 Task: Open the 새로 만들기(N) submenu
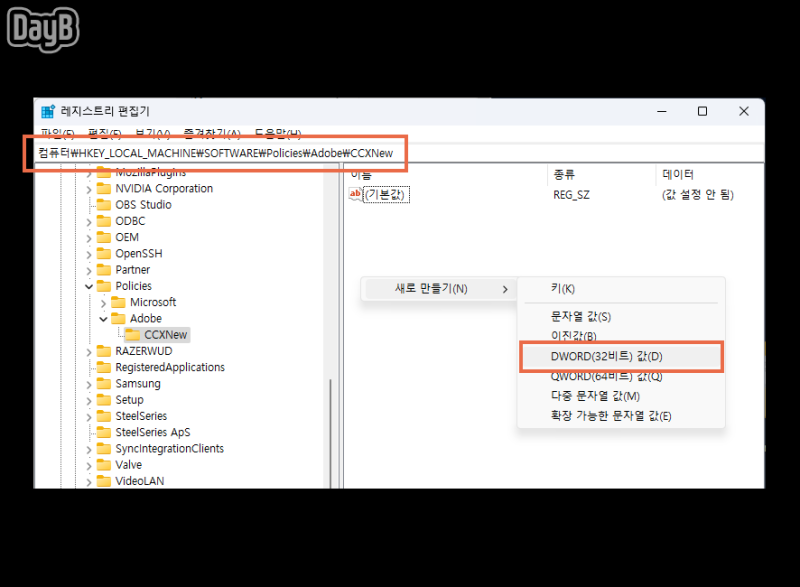439,289
